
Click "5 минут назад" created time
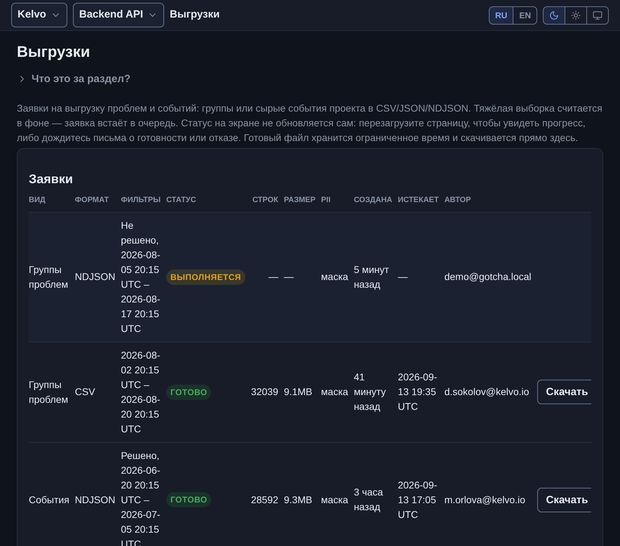click(x=371, y=277)
